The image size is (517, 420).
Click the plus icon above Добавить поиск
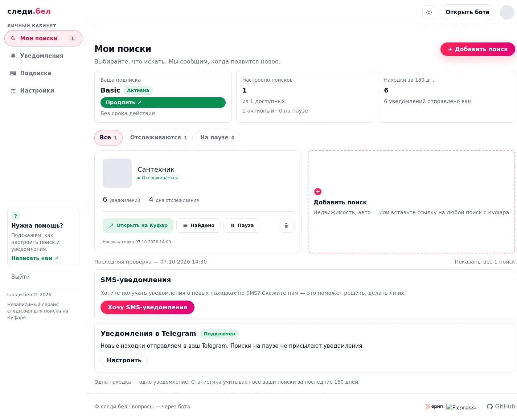click(x=318, y=192)
